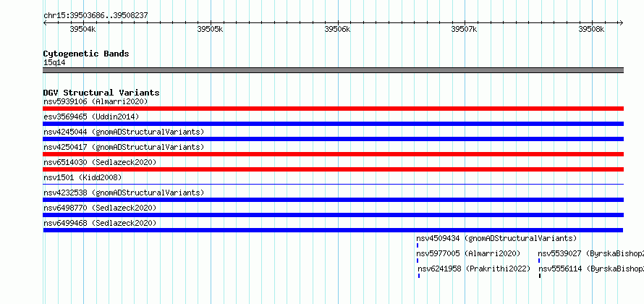
Task: Select the gray 15q14 cytogenetic band bar
Action: tap(333, 70)
